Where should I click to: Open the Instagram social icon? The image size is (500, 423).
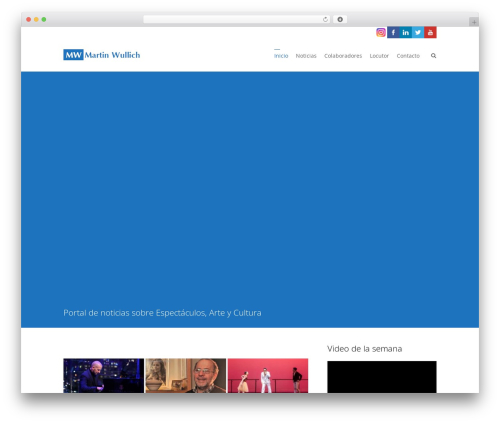(381, 32)
